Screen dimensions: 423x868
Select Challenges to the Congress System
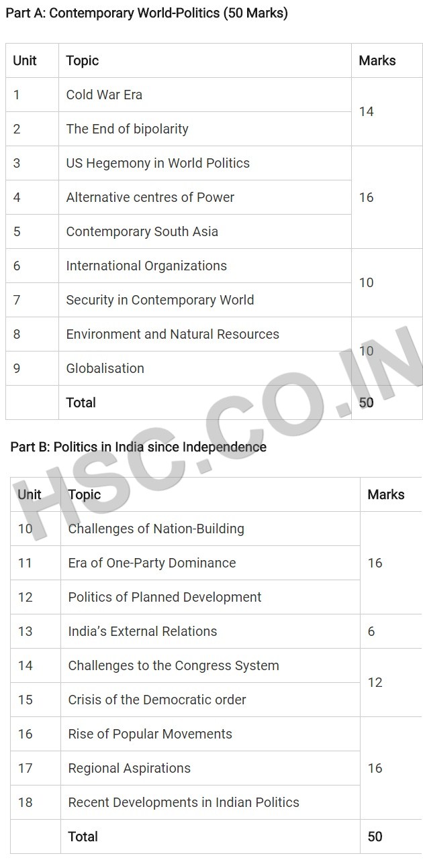click(x=173, y=665)
